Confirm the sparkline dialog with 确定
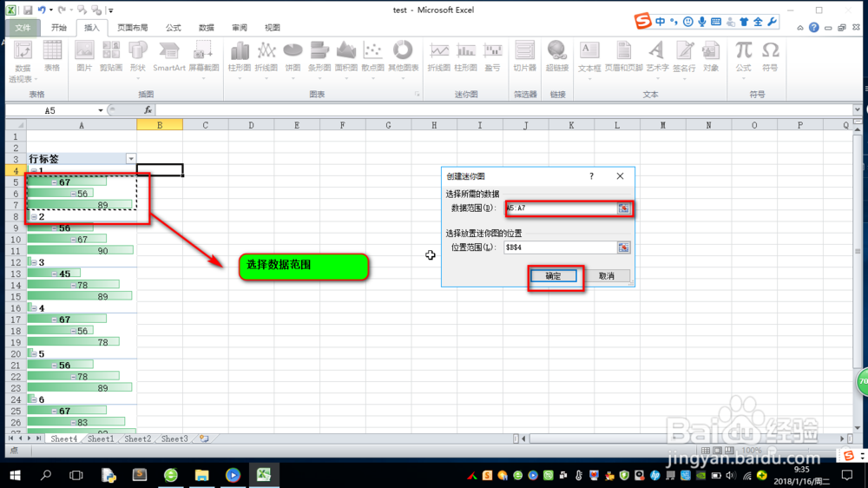 coord(553,276)
